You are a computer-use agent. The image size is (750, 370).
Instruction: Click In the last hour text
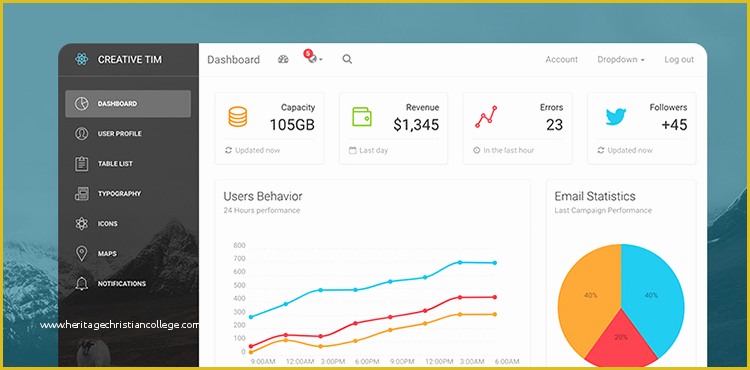508,150
